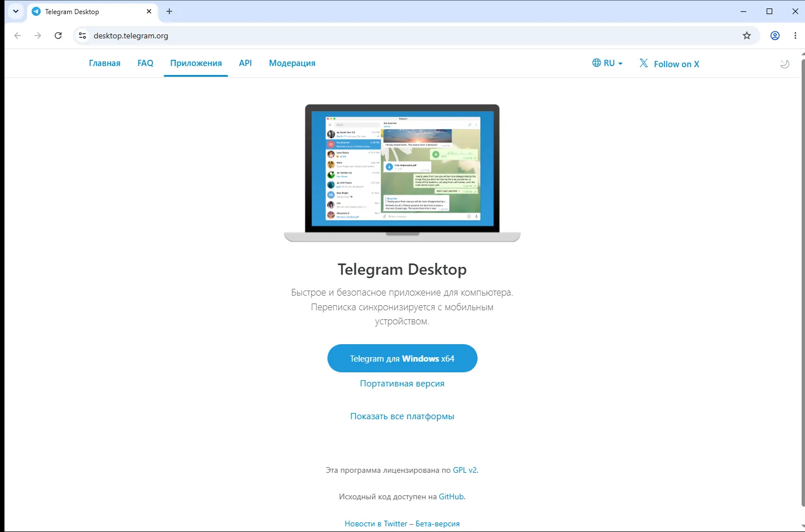
Task: Click Показать все платформы link
Action: [x=403, y=416]
